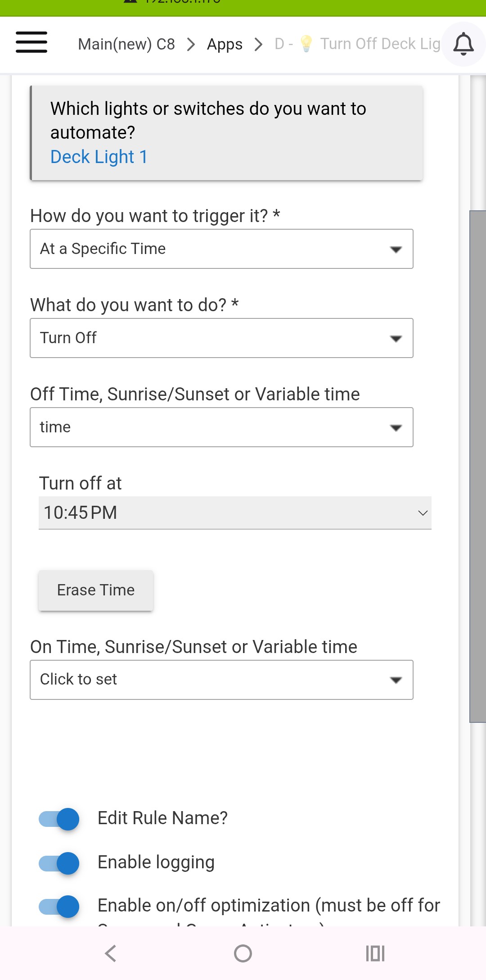Click the chevron after Main(new) C8
486x980 pixels.
click(191, 44)
